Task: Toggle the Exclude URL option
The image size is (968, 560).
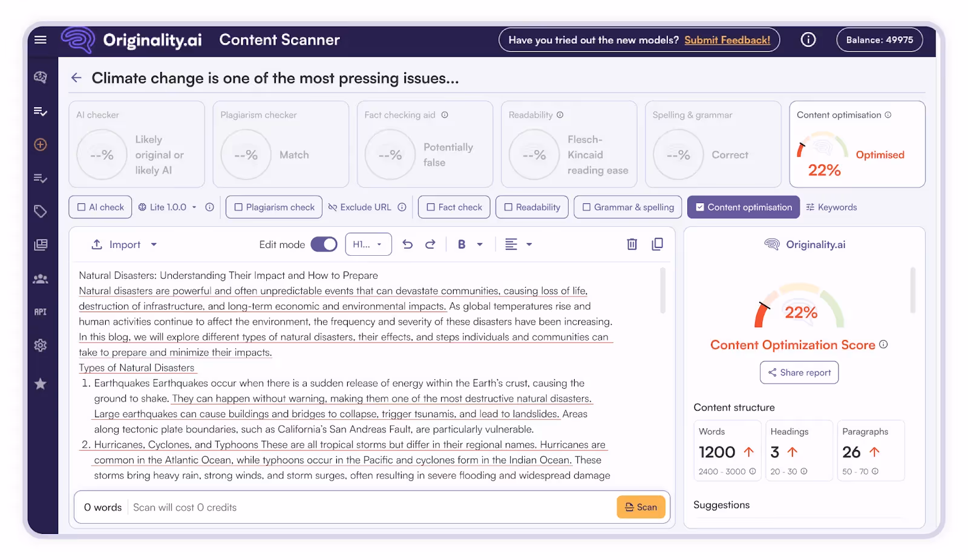Action: coord(359,207)
